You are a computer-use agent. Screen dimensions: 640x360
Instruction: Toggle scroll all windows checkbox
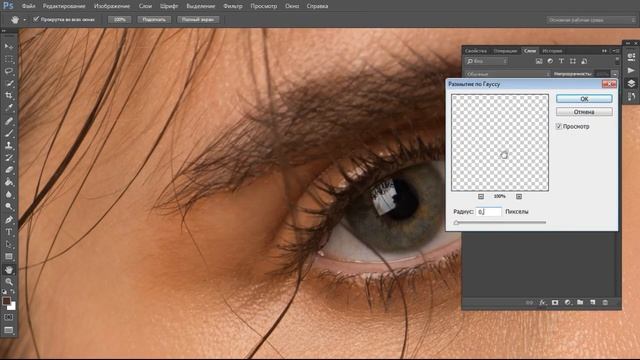36,19
